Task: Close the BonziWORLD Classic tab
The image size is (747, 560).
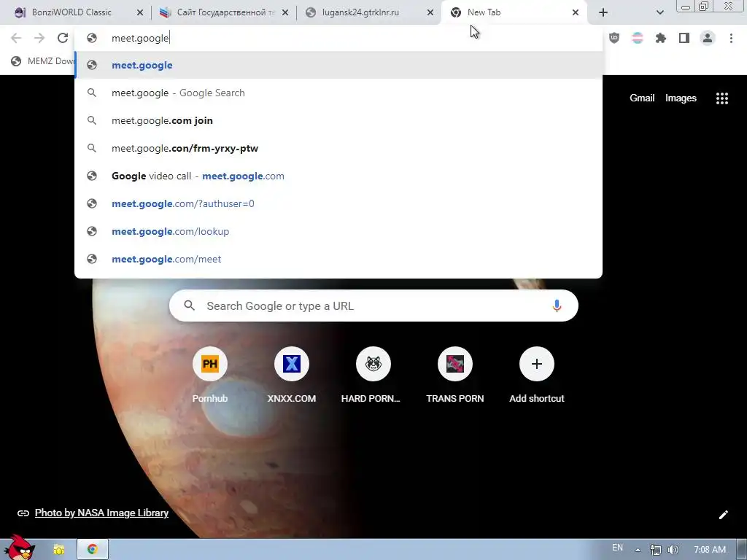Action: click(140, 12)
